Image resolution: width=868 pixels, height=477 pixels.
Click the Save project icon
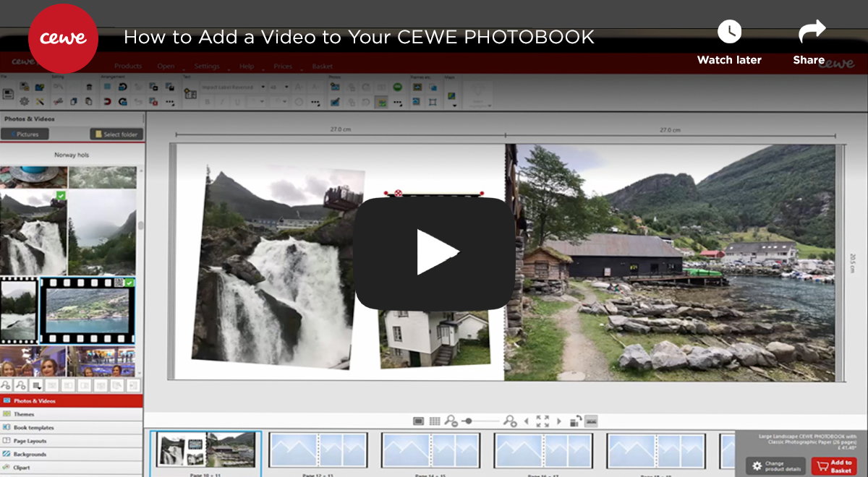(8, 94)
